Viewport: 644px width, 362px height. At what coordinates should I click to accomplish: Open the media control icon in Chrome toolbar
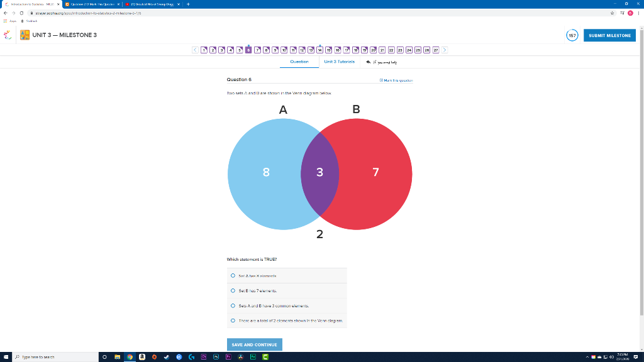pyautogui.click(x=622, y=13)
